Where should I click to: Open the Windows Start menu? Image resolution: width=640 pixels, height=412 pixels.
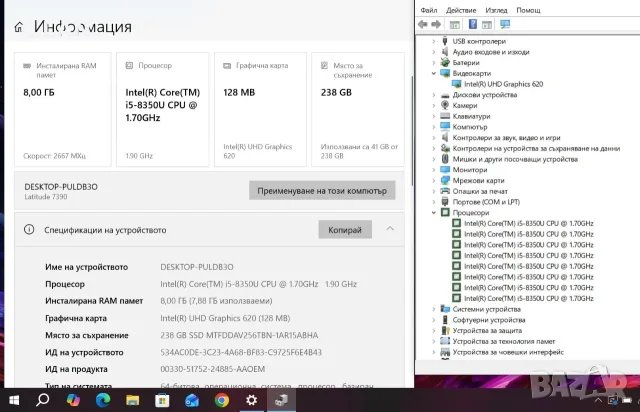click(13, 400)
